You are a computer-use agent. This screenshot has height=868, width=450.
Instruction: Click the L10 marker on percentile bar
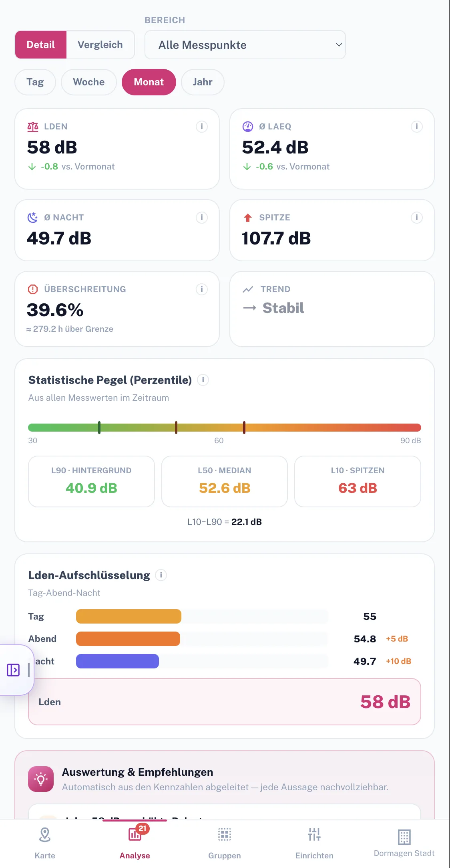(244, 428)
